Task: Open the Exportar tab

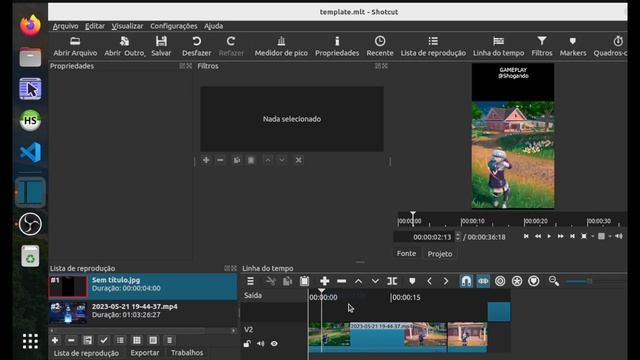Action: coord(145,353)
